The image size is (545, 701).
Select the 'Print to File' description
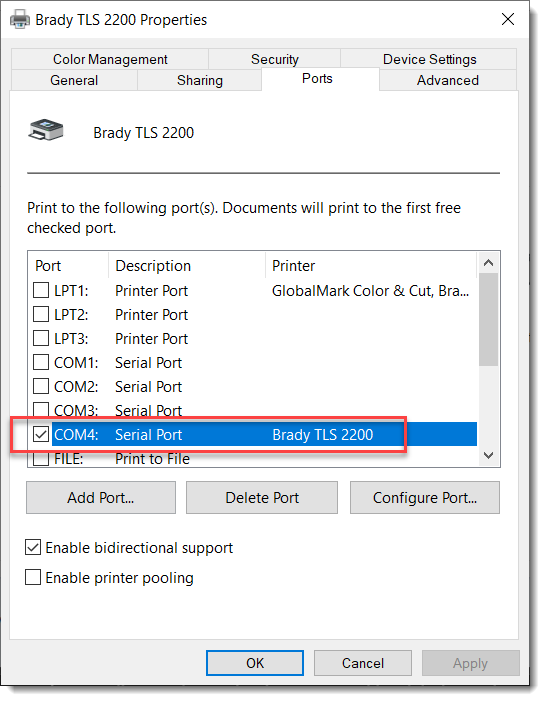pyautogui.click(x=152, y=459)
